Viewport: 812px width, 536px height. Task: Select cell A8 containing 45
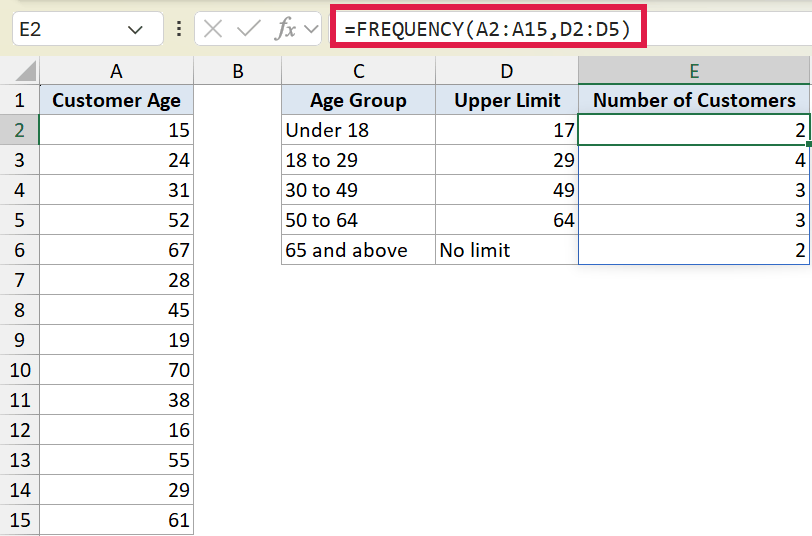pos(117,310)
